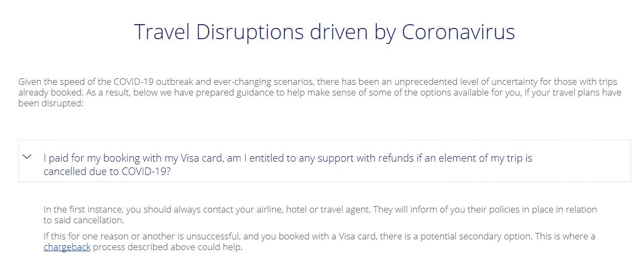Click intro line starting "Given the speed"
This screenshot has width=644, height=270.
[318, 82]
